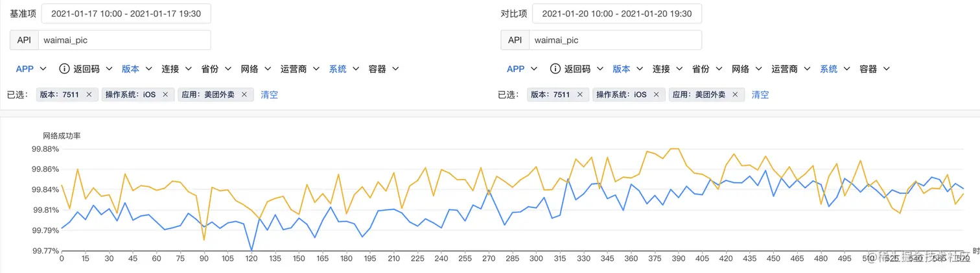Remove the 版本:7511 tag in 对比项 panel
The width and height of the screenshot is (980, 273).
click(580, 95)
